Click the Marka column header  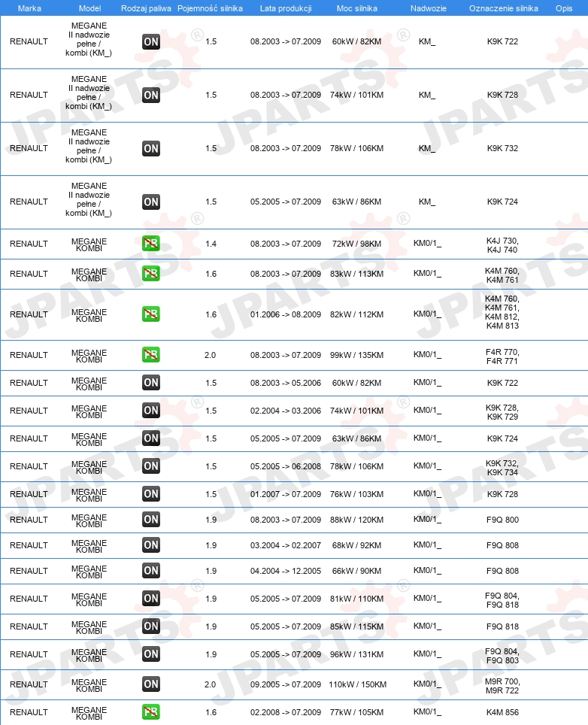(x=29, y=8)
